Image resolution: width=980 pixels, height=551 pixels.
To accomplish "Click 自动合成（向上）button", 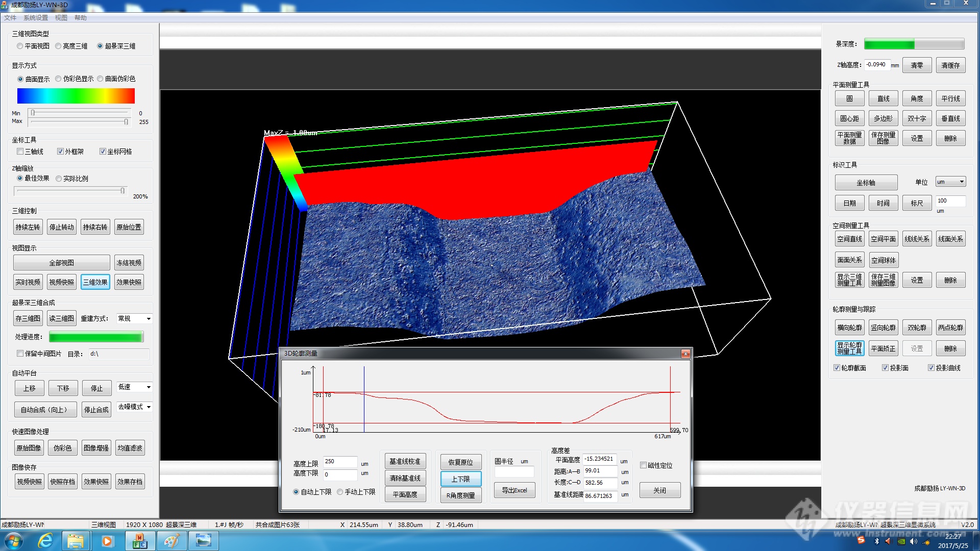I will coord(46,410).
